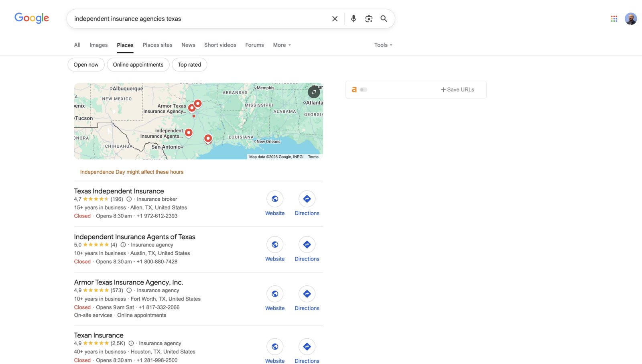The image size is (642, 364).
Task: Get Directions to Texas Independent Insurance
Action: 307,203
